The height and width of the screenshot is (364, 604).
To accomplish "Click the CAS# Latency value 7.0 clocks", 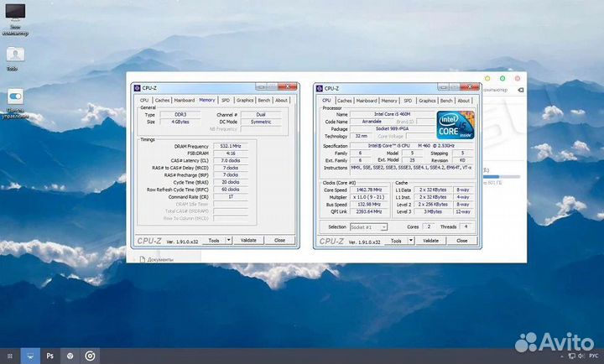I will [231, 161].
